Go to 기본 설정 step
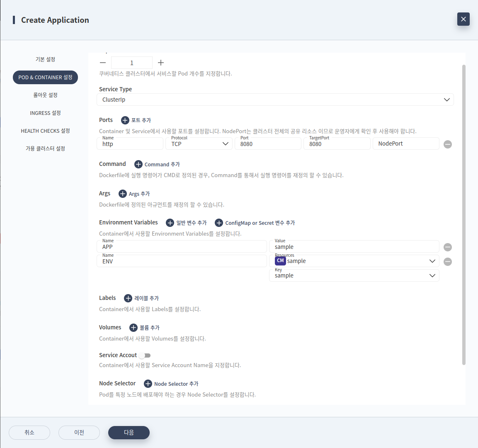 [x=46, y=59]
